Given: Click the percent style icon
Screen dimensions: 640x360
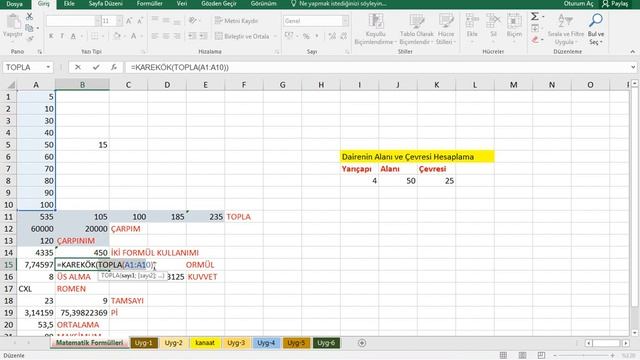Looking at the screenshot, I should point(306,36).
